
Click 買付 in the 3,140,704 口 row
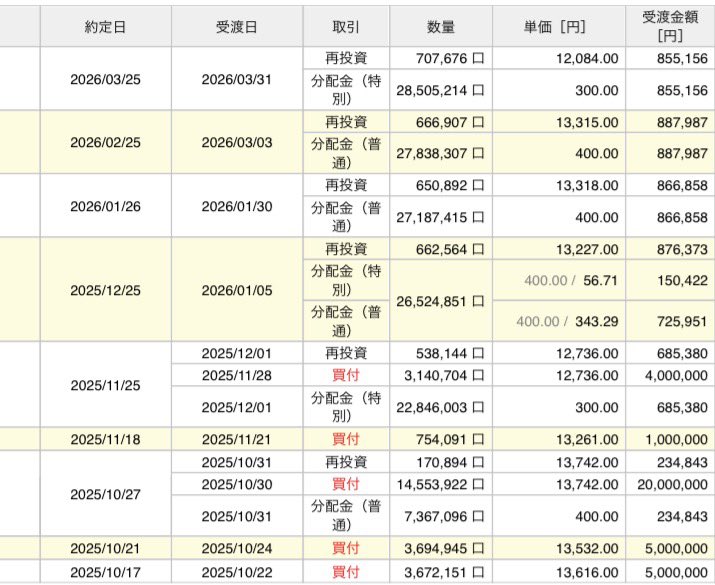(346, 375)
